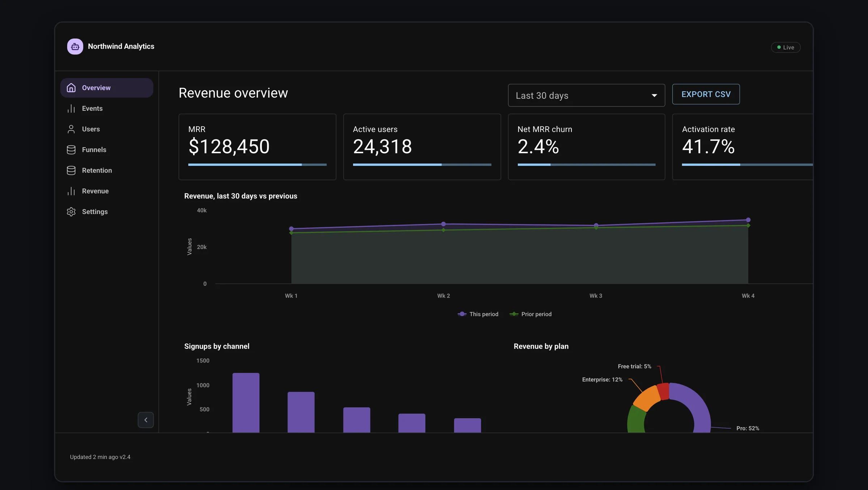
Task: Click the Enterprise: 12% label
Action: (x=602, y=379)
